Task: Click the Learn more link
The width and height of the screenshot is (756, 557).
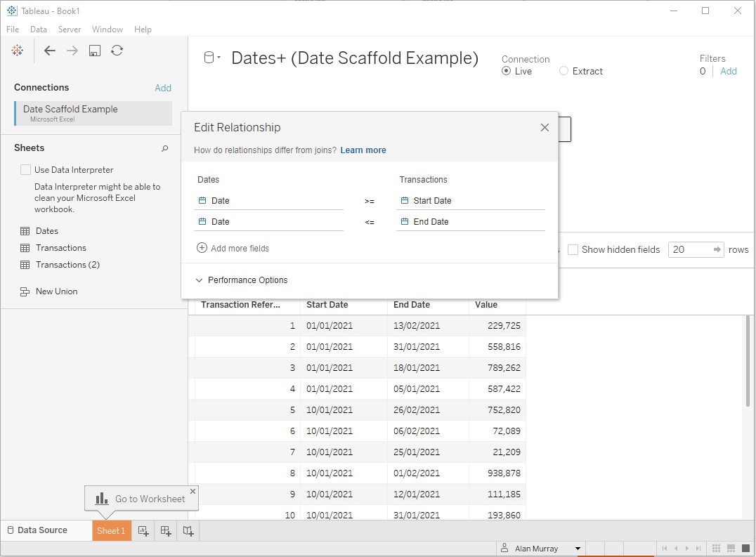Action: click(x=363, y=150)
